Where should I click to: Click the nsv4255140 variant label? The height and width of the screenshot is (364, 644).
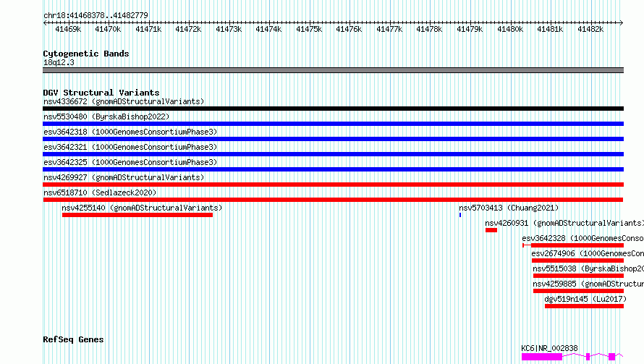tap(142, 208)
